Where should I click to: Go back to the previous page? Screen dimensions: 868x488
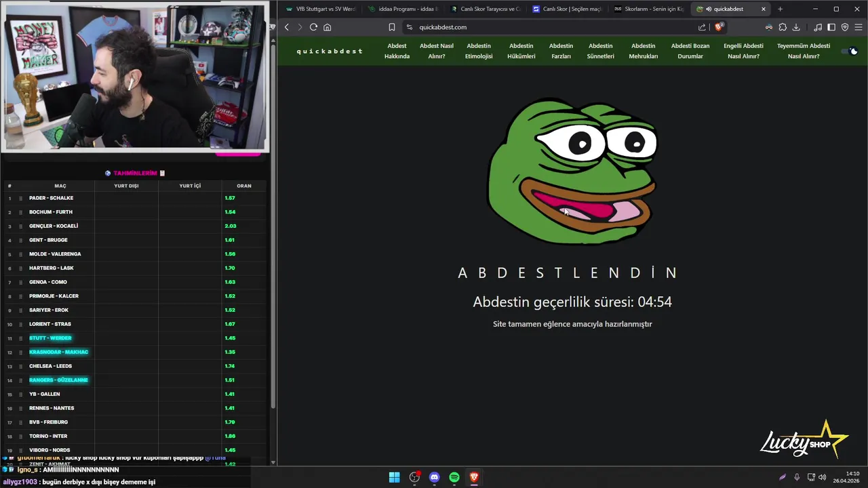click(287, 27)
